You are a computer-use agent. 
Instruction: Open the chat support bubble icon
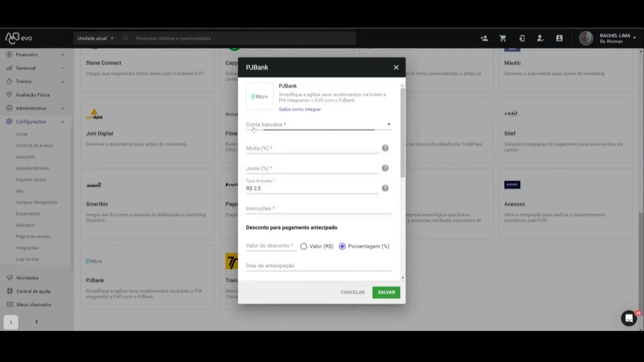(x=629, y=318)
